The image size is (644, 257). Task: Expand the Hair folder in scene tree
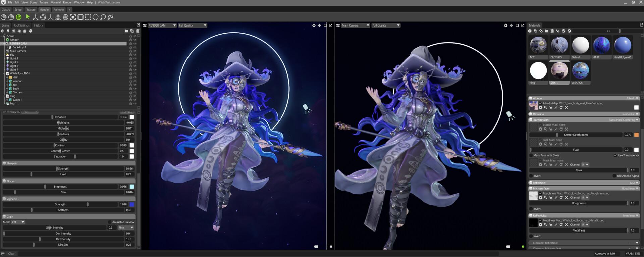(7, 77)
